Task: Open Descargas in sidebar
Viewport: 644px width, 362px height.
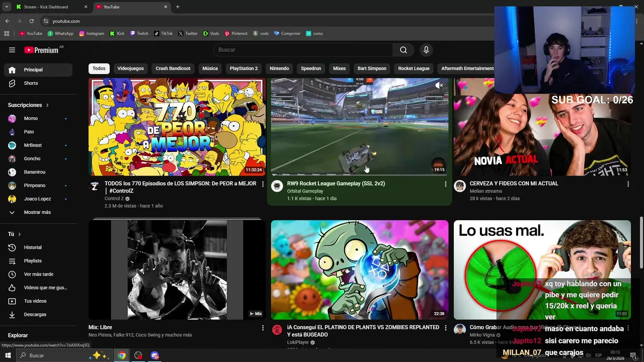Action: tap(38, 314)
